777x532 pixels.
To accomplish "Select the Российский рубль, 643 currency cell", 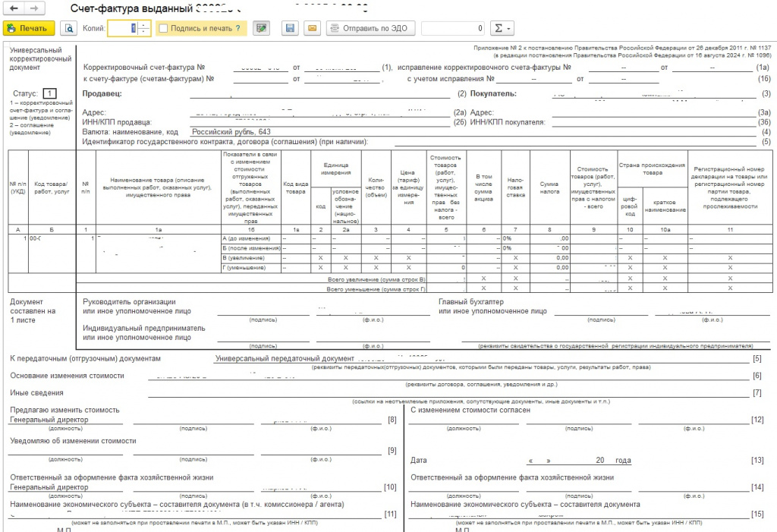I will (x=231, y=132).
